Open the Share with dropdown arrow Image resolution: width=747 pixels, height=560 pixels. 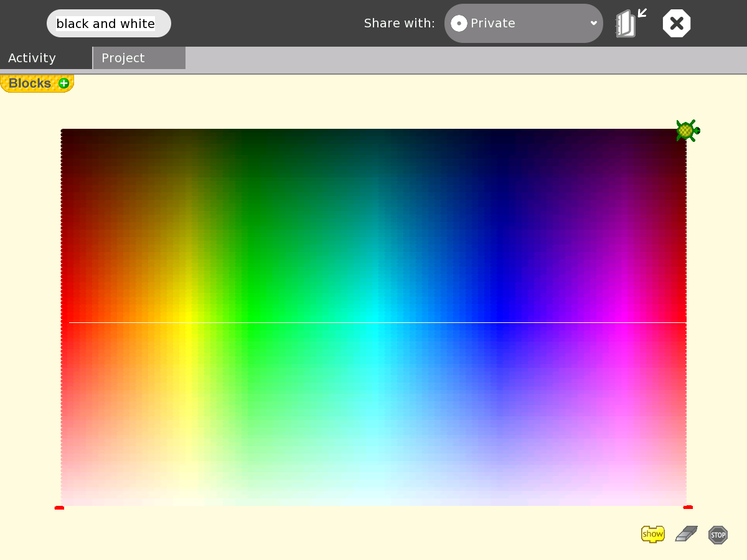[x=593, y=24]
